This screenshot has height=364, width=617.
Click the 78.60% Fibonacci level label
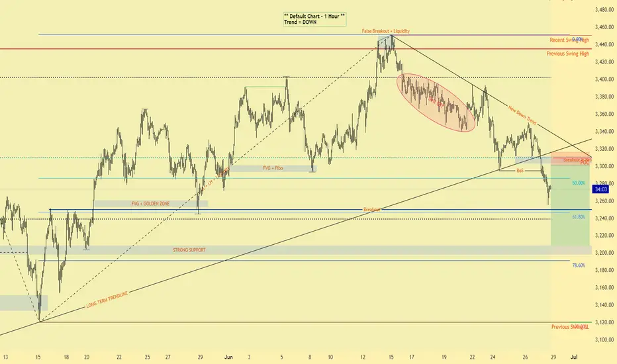pyautogui.click(x=579, y=265)
